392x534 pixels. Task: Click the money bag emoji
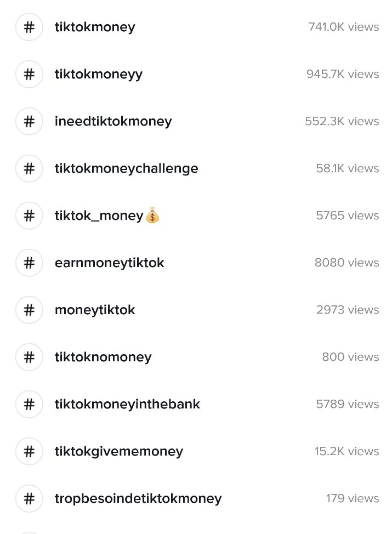click(152, 215)
